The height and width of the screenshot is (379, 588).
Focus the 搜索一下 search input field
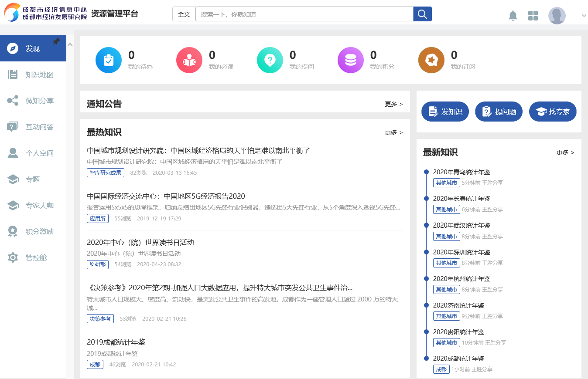point(304,14)
